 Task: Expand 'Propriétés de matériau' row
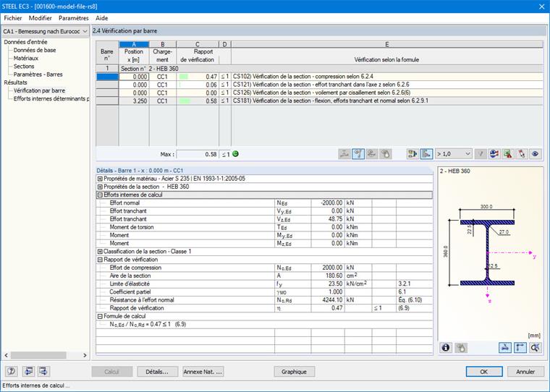click(x=100, y=179)
